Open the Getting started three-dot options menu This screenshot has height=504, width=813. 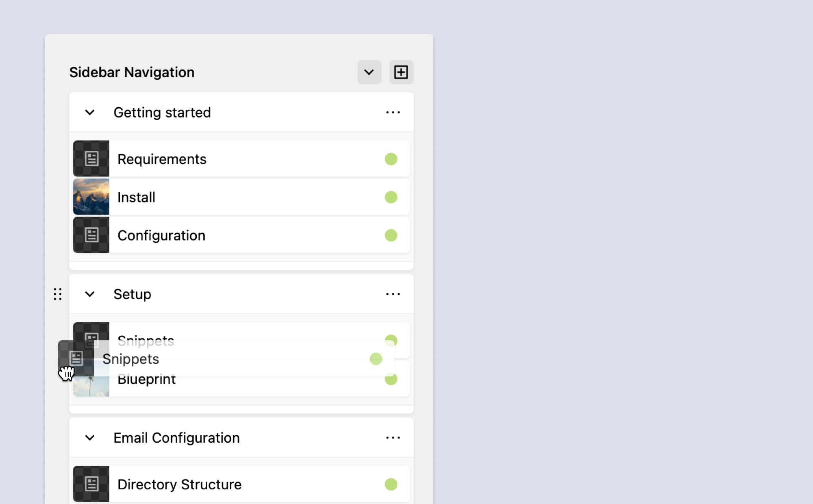pyautogui.click(x=393, y=113)
